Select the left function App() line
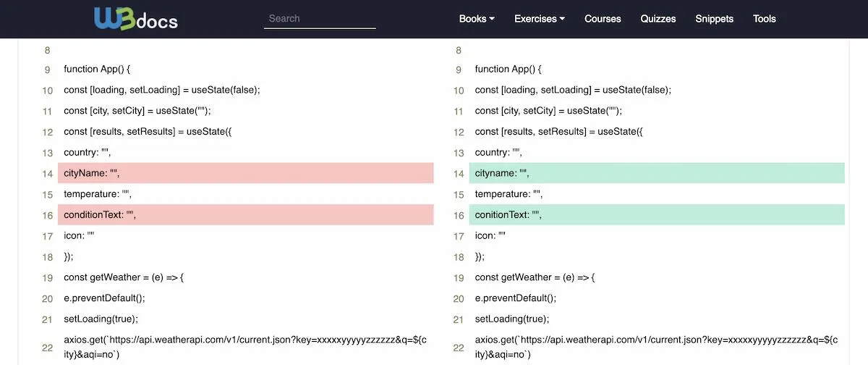Viewport: 868px width, 365px height. click(97, 69)
